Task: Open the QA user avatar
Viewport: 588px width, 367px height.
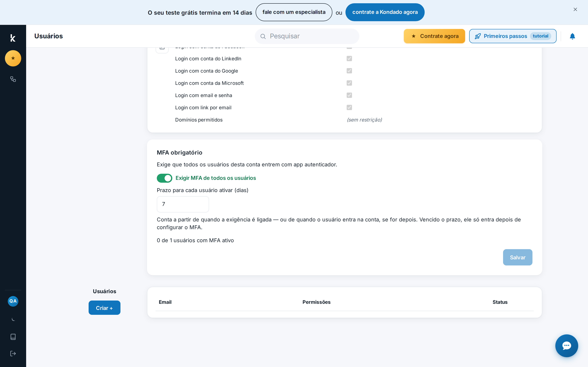Action: [13, 301]
